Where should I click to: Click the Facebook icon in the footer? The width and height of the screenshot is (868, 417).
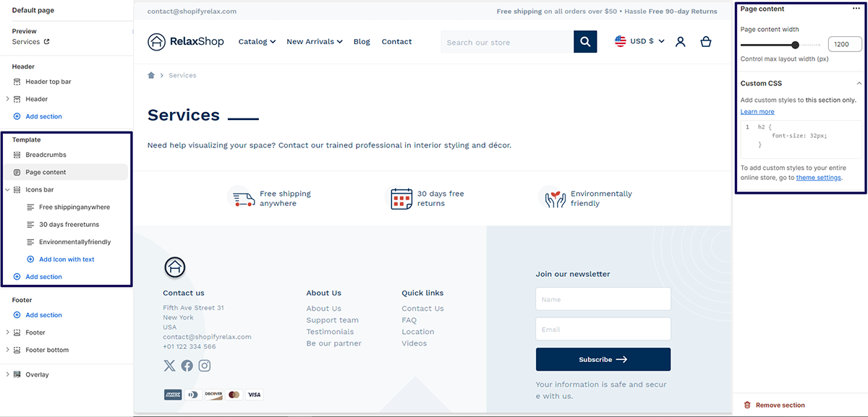tap(187, 366)
